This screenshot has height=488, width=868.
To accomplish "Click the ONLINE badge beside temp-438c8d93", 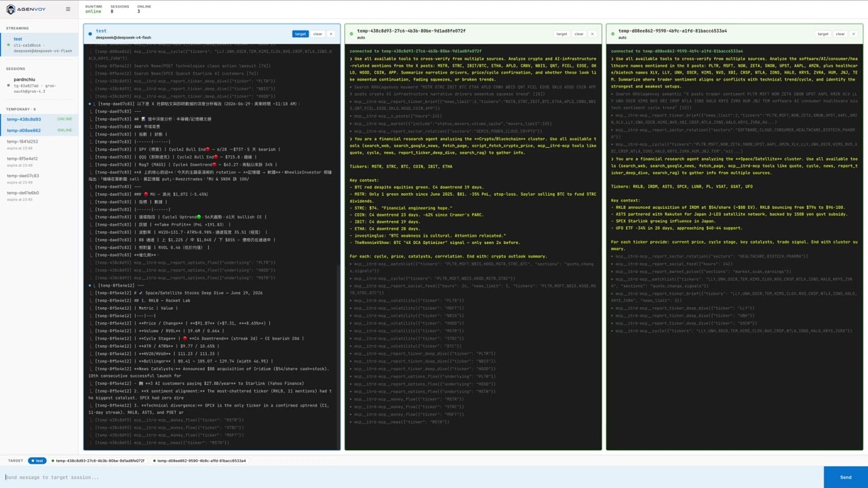I will pos(64,119).
